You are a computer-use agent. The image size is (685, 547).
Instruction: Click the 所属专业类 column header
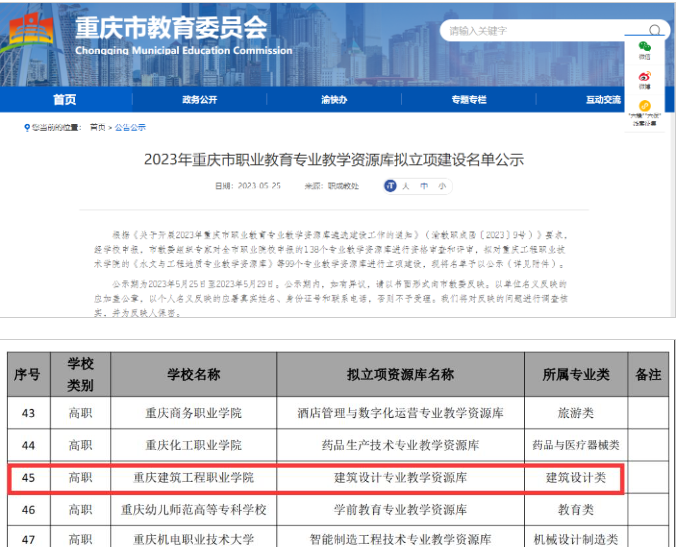(576, 374)
